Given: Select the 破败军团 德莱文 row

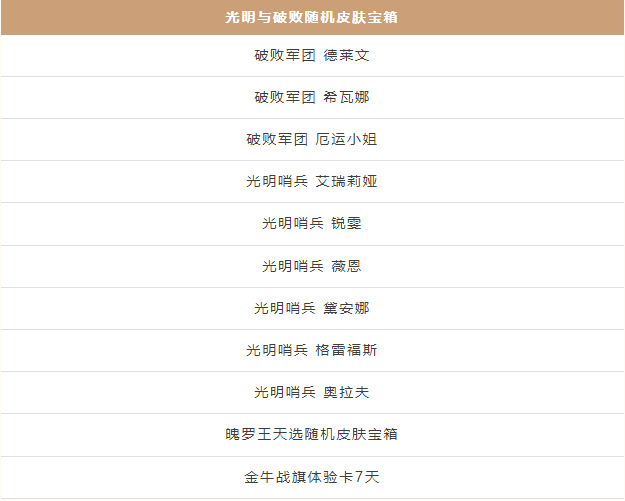Looking at the screenshot, I should 312,55.
